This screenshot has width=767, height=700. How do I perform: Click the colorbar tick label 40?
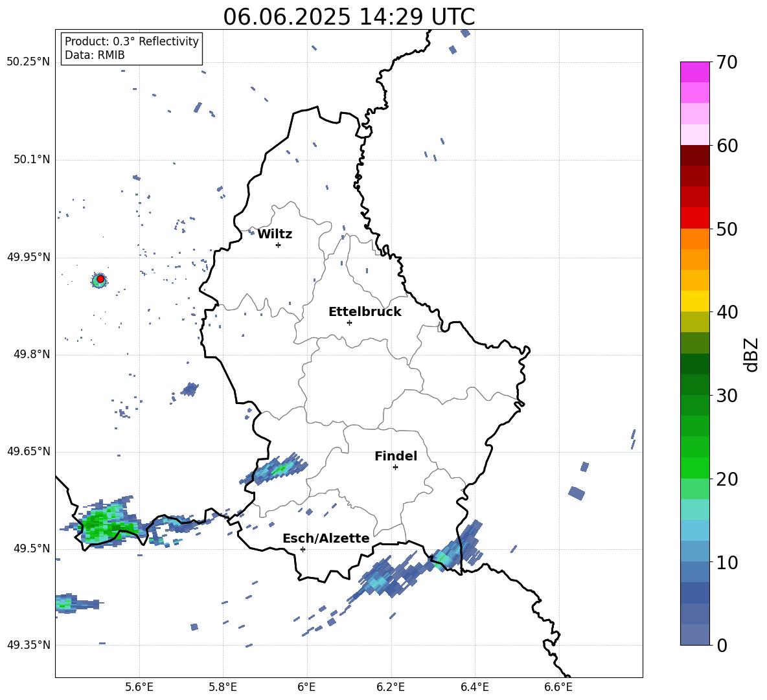point(727,312)
